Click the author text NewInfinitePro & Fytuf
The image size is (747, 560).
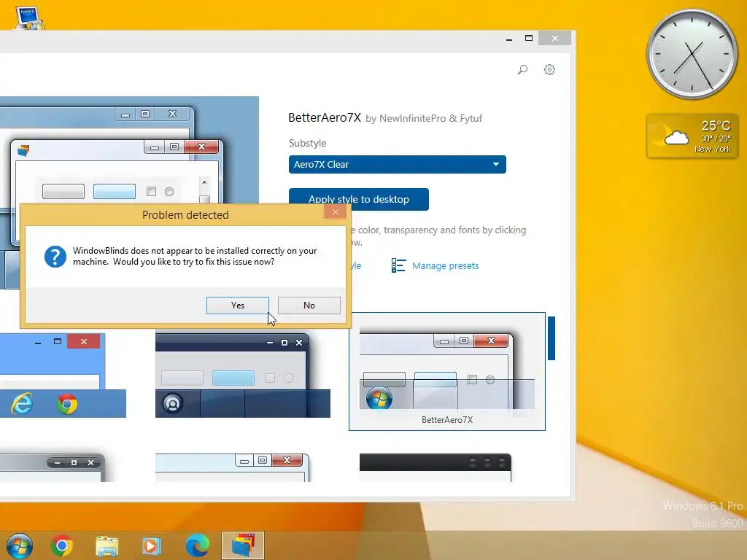tap(430, 118)
